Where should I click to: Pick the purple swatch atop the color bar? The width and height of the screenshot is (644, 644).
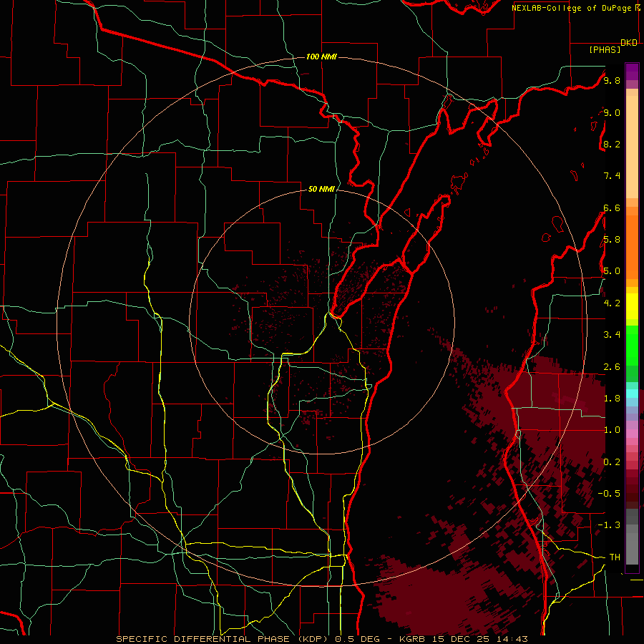tap(632, 72)
